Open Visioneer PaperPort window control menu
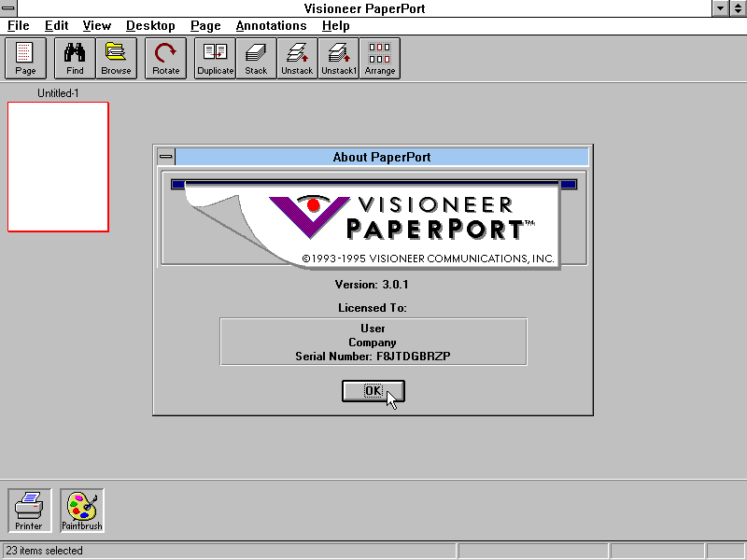This screenshot has height=560, width=747. [x=8, y=8]
